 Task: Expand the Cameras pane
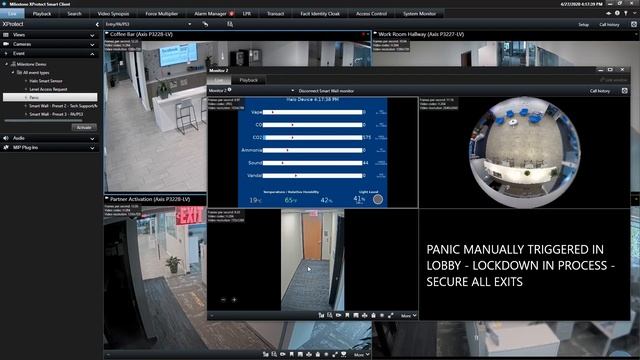[92, 44]
